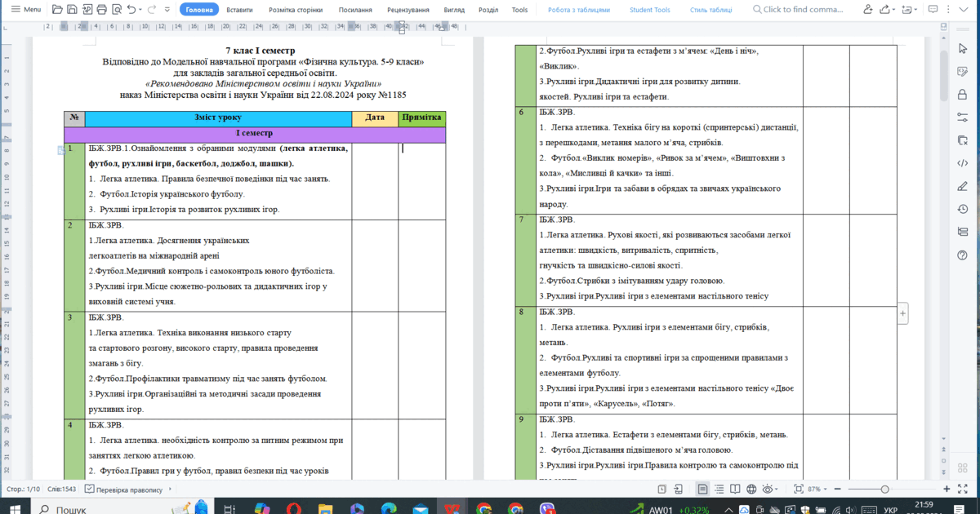Image resolution: width=980 pixels, height=514 pixels.
Task: Click the Undo arrow icon
Action: point(131,10)
